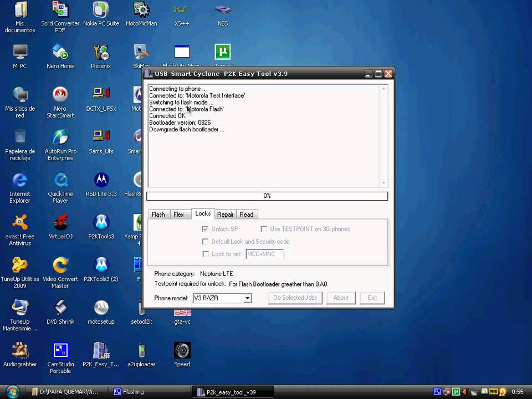Open motosetup desktop icon
The image size is (532, 399).
click(x=101, y=312)
